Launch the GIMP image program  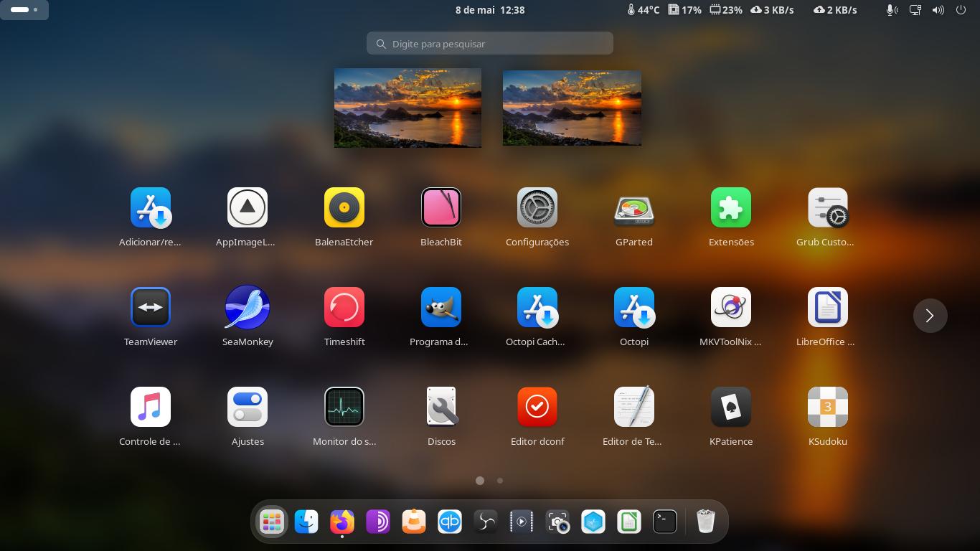click(x=441, y=307)
